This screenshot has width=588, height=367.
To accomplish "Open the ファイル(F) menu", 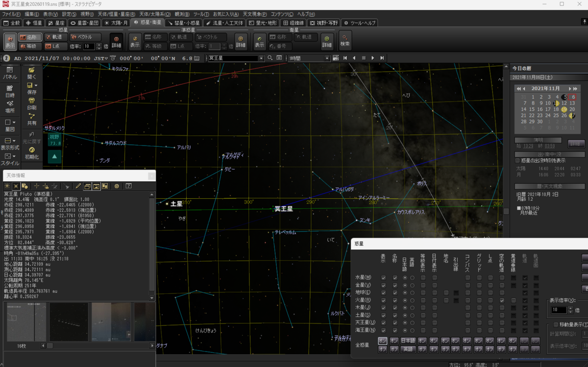I will coord(12,14).
